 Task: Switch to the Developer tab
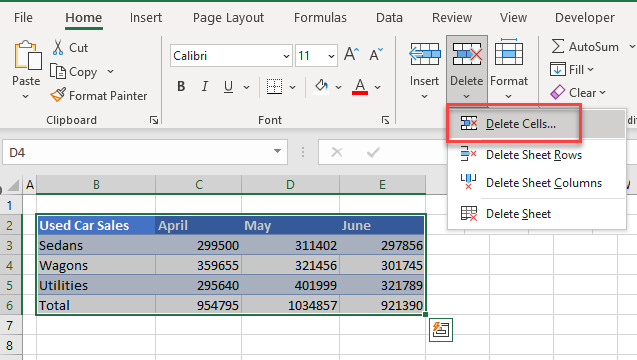[585, 17]
